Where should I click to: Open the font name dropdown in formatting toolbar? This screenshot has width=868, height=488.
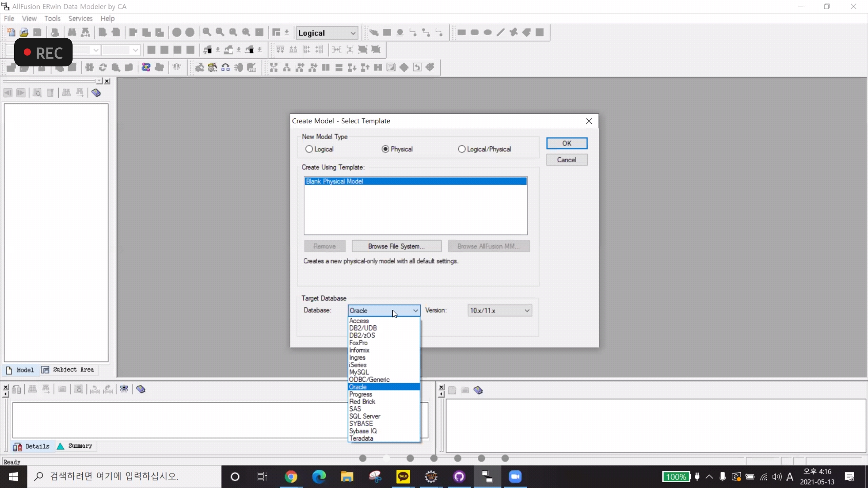pyautogui.click(x=96, y=50)
